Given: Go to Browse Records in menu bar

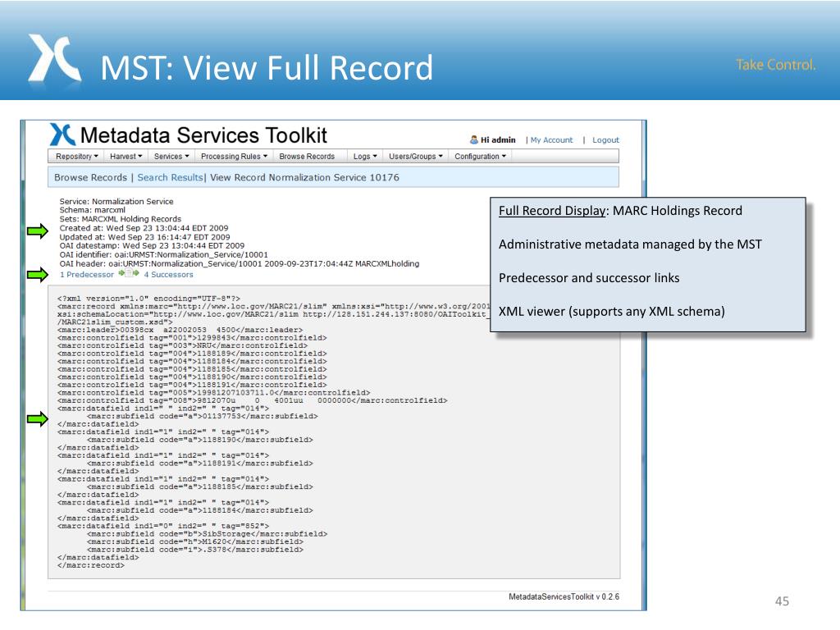Looking at the screenshot, I should point(307,157).
